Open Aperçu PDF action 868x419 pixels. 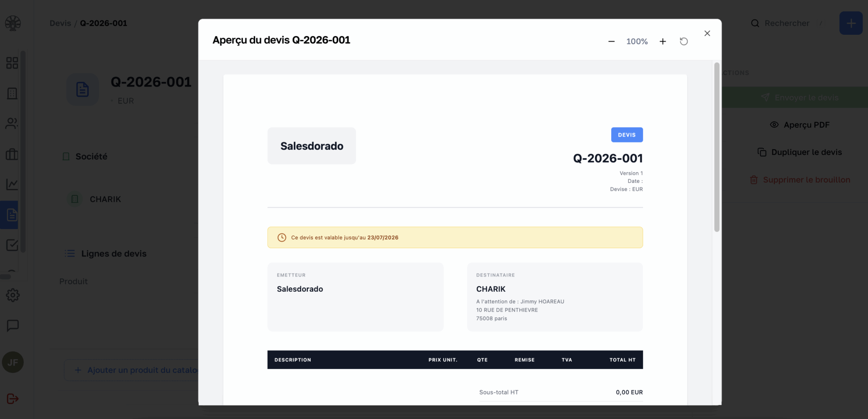point(799,125)
